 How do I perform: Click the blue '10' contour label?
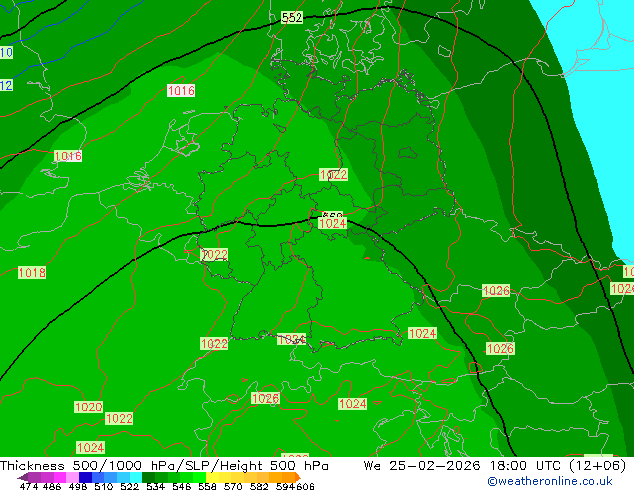[6, 53]
